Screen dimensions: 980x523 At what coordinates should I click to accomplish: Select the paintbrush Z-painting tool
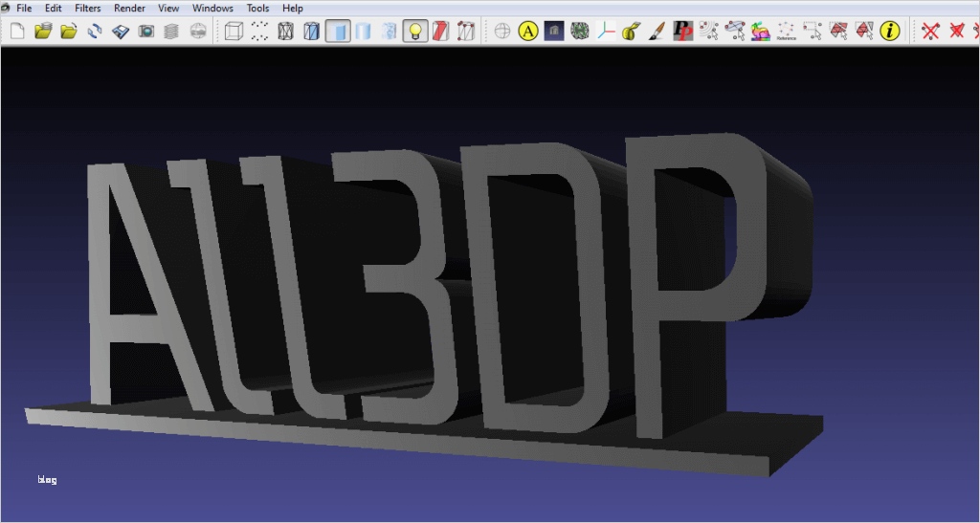click(x=657, y=31)
